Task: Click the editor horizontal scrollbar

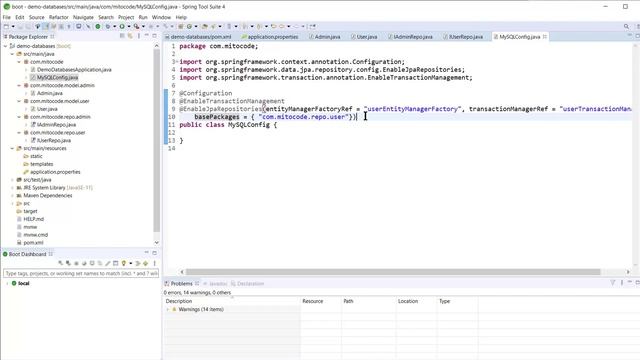Action: coord(393,272)
